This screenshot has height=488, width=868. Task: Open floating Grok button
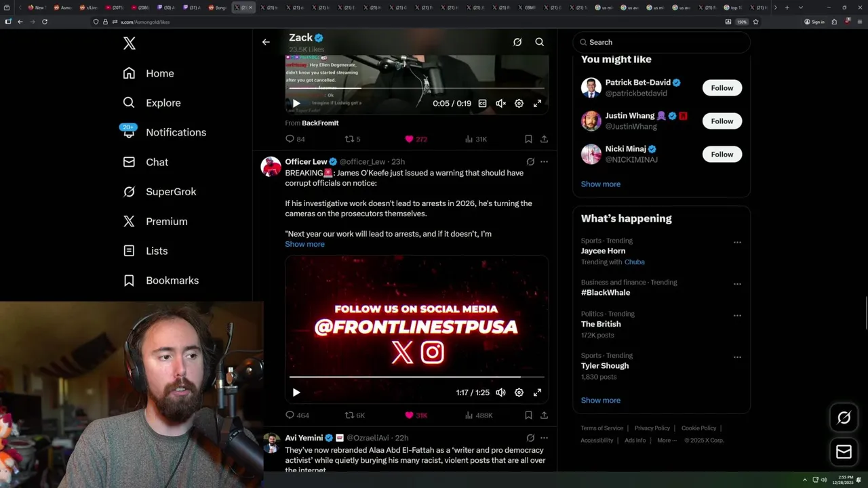pyautogui.click(x=844, y=418)
